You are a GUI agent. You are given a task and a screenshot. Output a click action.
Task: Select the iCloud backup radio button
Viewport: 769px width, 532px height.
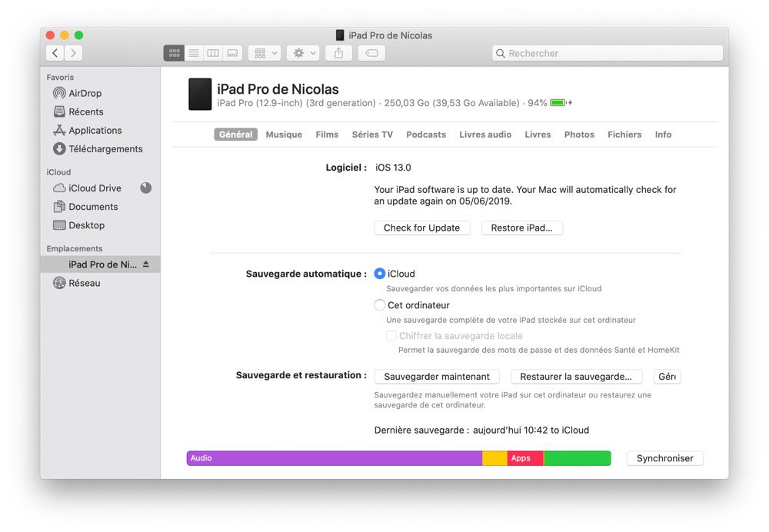click(x=380, y=274)
